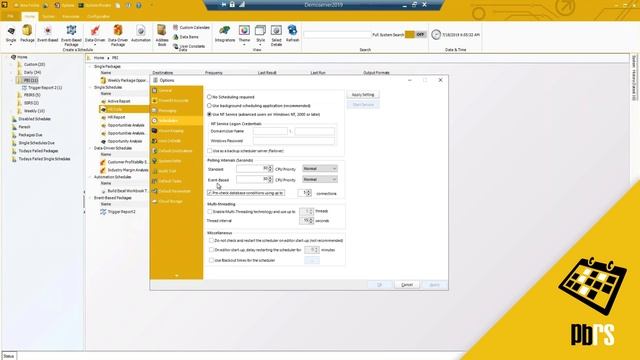Click the Select Details ribbon icon
This screenshot has height=360, width=640.
pos(276,35)
